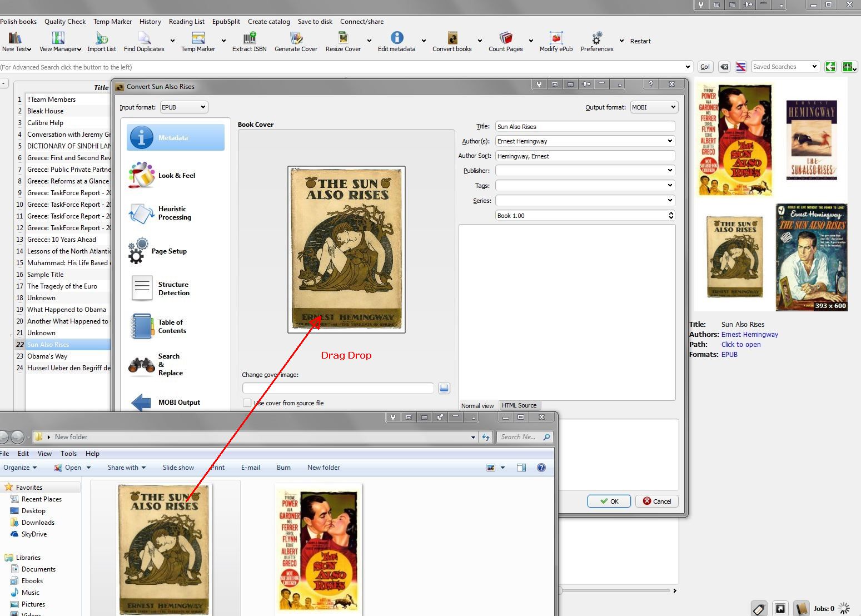
Task: Open the Resize Cover tool
Action: pos(343,38)
